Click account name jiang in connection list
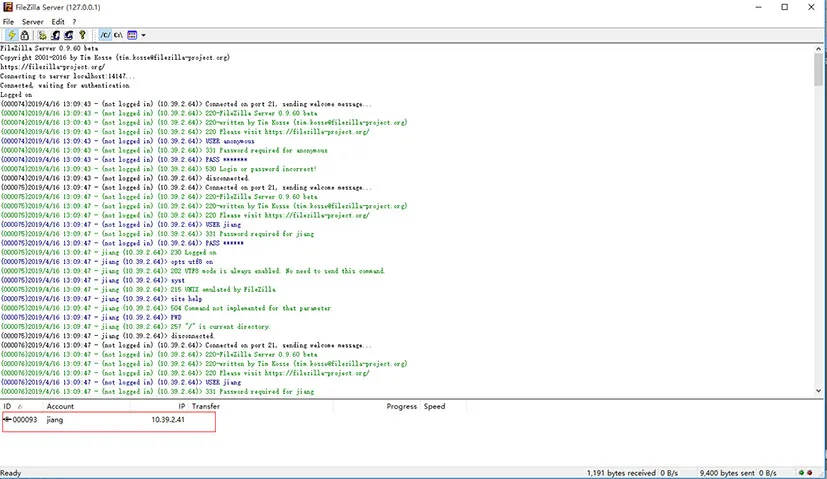Viewport: 827px width, 479px height. [55, 420]
